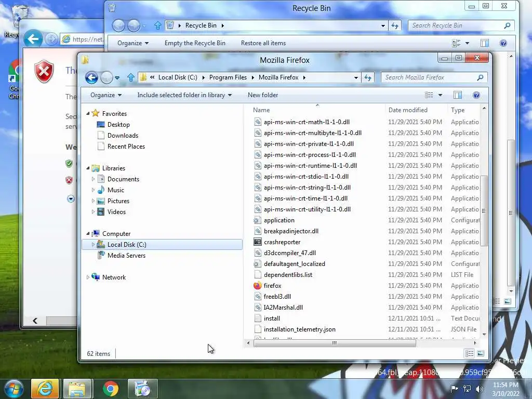532x399 pixels.
Task: Open Pictures library
Action: [x=118, y=201]
